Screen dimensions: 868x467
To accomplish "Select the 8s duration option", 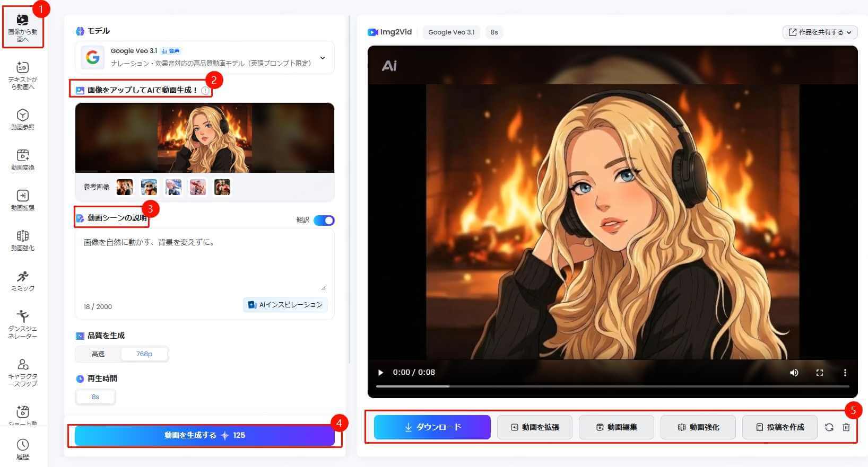I will click(x=96, y=396).
